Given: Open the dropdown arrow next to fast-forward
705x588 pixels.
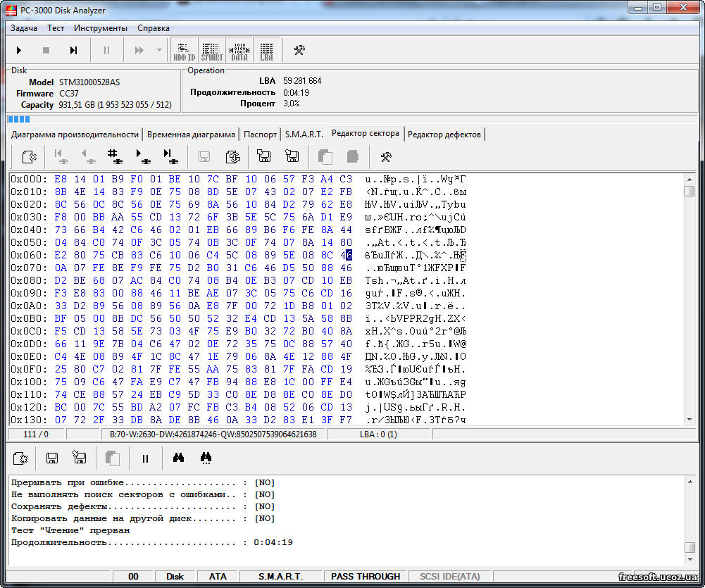Looking at the screenshot, I should (159, 50).
